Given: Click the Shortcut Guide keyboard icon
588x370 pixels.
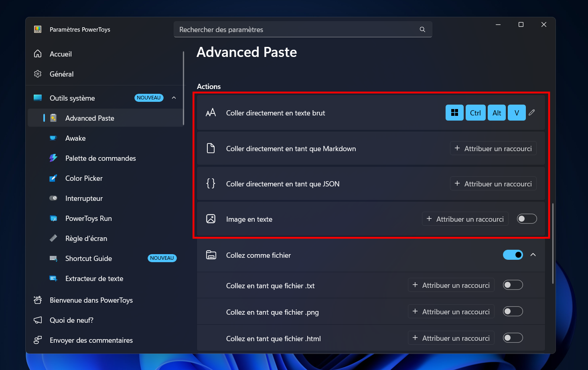Looking at the screenshot, I should [x=53, y=258].
